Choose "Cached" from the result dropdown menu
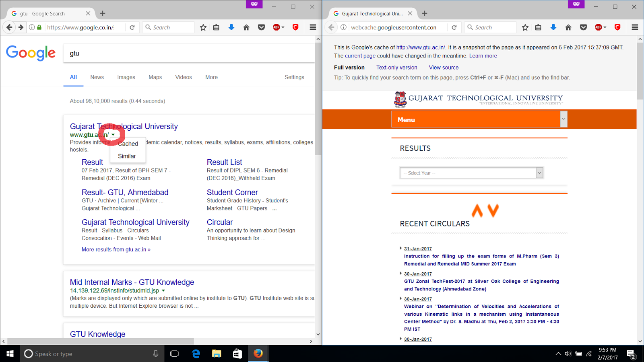The width and height of the screenshot is (644, 362). click(x=128, y=144)
